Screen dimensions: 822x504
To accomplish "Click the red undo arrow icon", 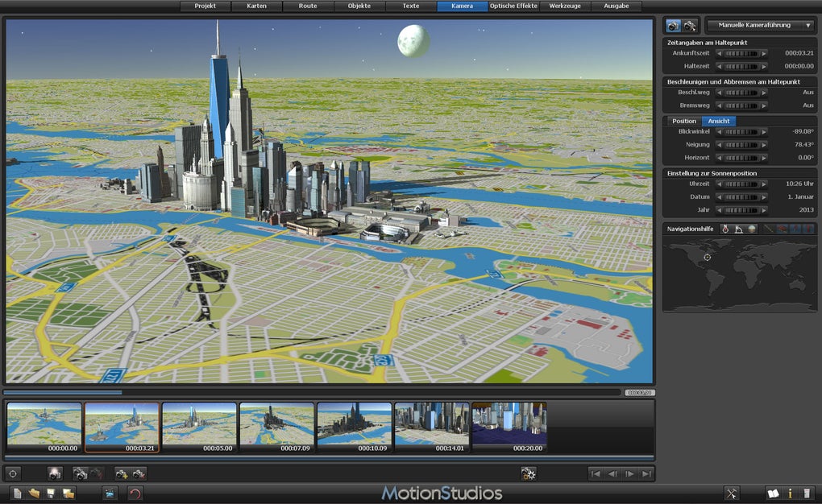I will click(135, 494).
